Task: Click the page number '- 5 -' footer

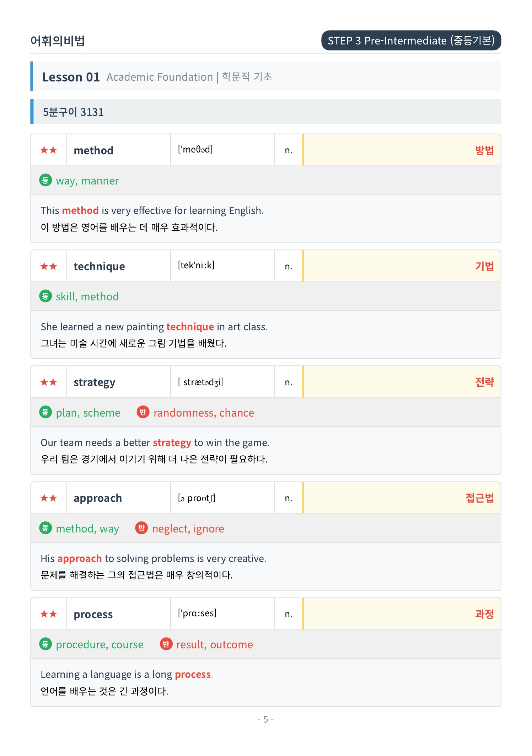Action: (266, 719)
